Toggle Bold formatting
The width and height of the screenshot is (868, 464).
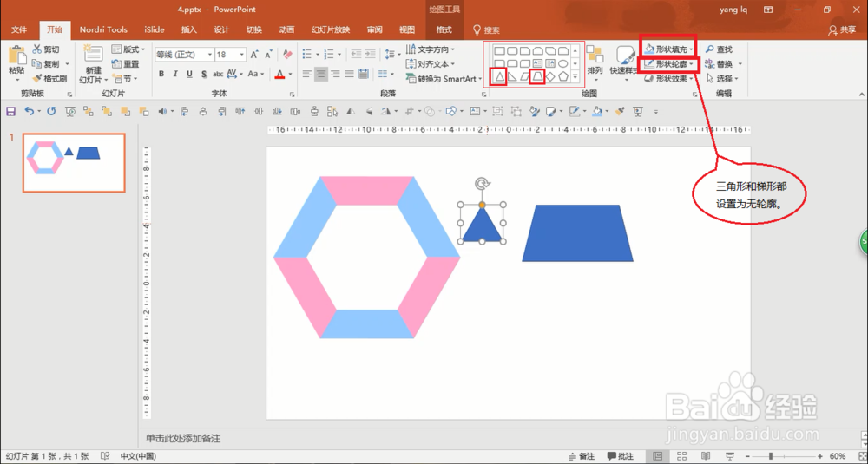pos(161,74)
